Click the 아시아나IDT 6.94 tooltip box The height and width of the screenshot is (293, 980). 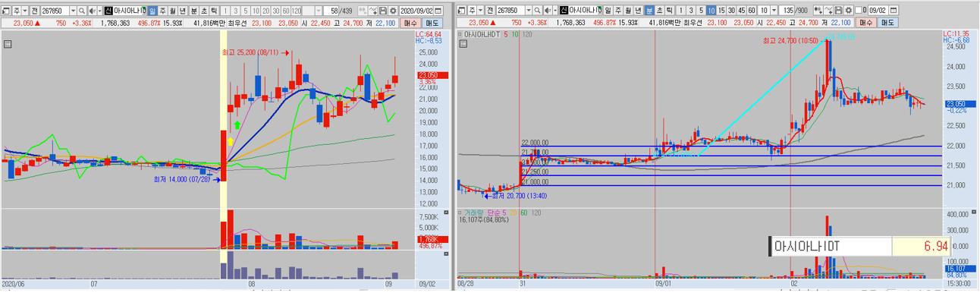click(x=859, y=247)
